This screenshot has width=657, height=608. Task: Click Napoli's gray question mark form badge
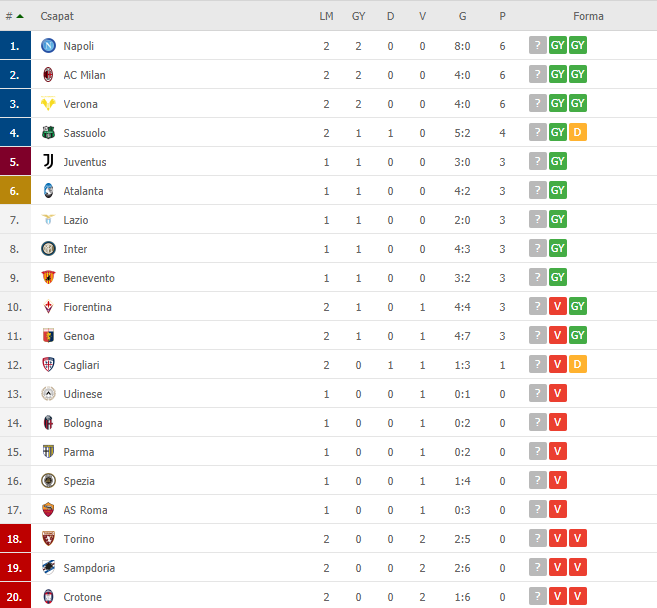pos(538,45)
